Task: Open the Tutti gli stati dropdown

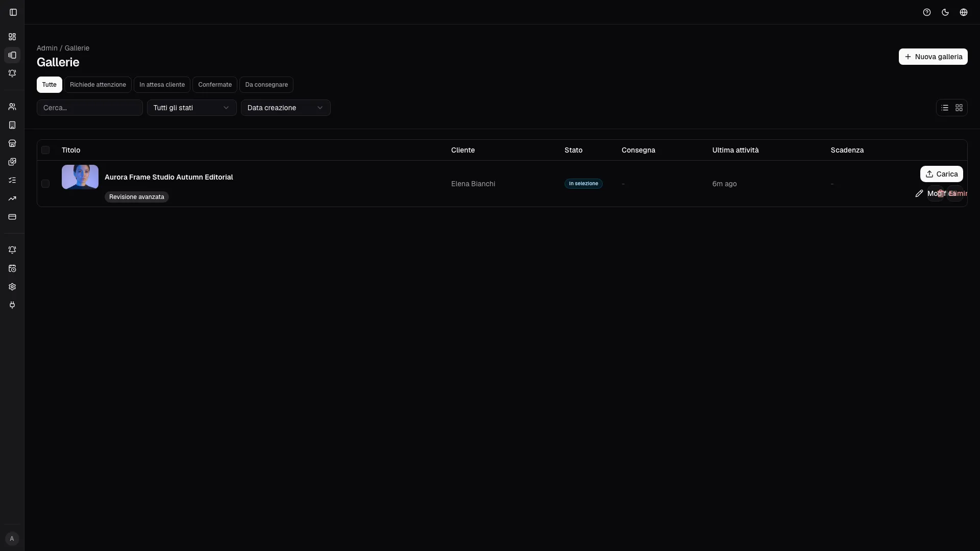Action: (x=192, y=108)
